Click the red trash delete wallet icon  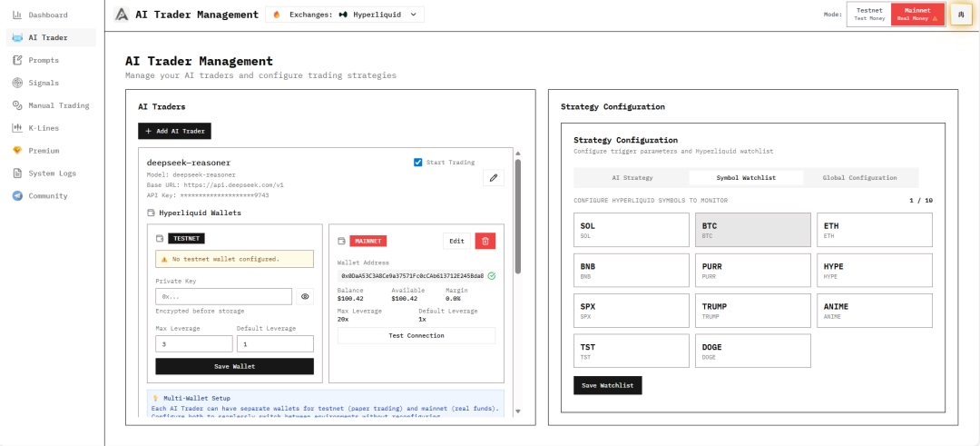click(485, 241)
